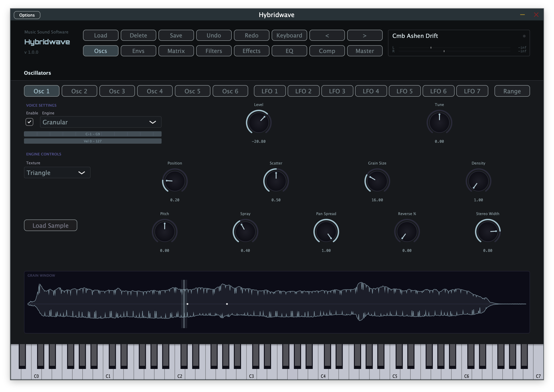This screenshot has height=392, width=554.
Task: Uncheck the Osc 1 Enable checkbox
Action: pos(29,122)
